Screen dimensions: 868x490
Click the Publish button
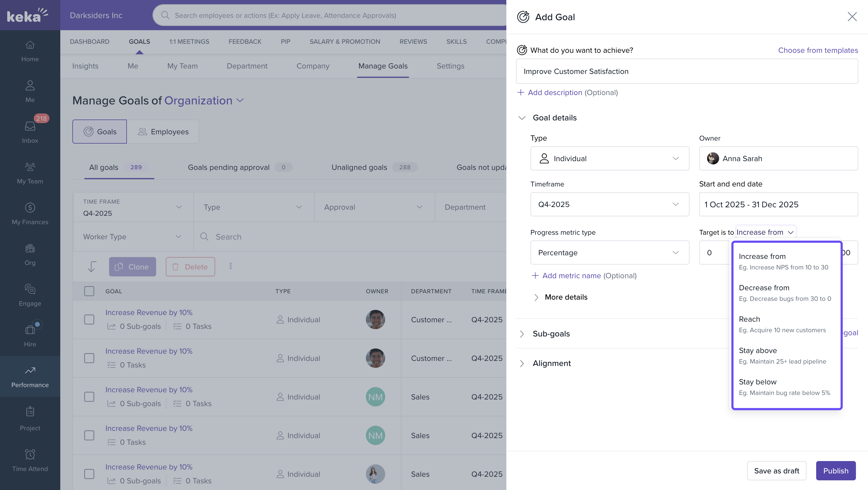tap(835, 471)
